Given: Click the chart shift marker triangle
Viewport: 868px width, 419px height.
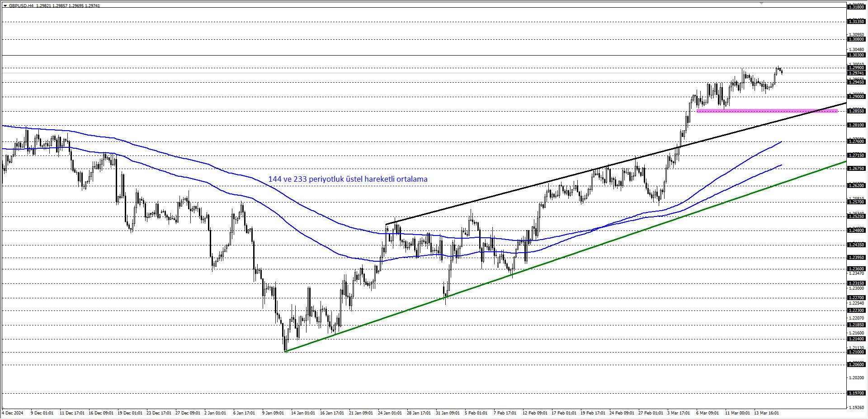Looking at the screenshot, I should [x=761, y=3].
